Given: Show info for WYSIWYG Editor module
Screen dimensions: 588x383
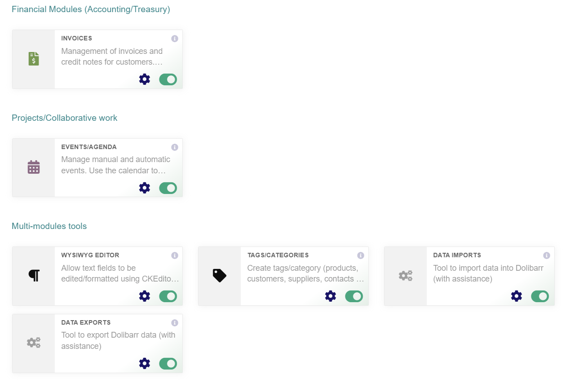Looking at the screenshot, I should 175,255.
